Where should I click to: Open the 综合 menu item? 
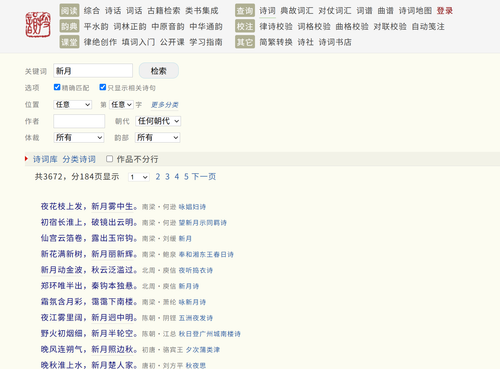coord(92,11)
